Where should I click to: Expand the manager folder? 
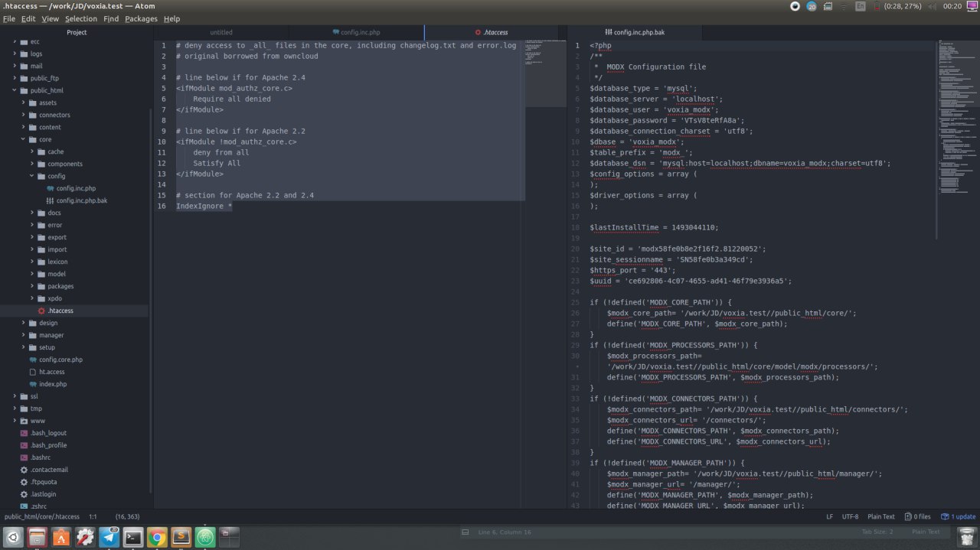51,335
